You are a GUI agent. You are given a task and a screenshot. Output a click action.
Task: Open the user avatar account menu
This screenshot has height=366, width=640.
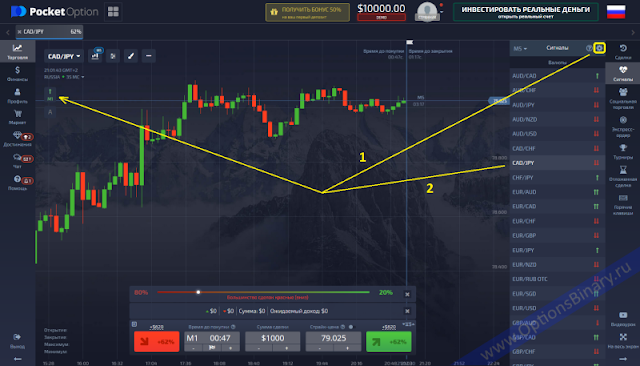427,11
